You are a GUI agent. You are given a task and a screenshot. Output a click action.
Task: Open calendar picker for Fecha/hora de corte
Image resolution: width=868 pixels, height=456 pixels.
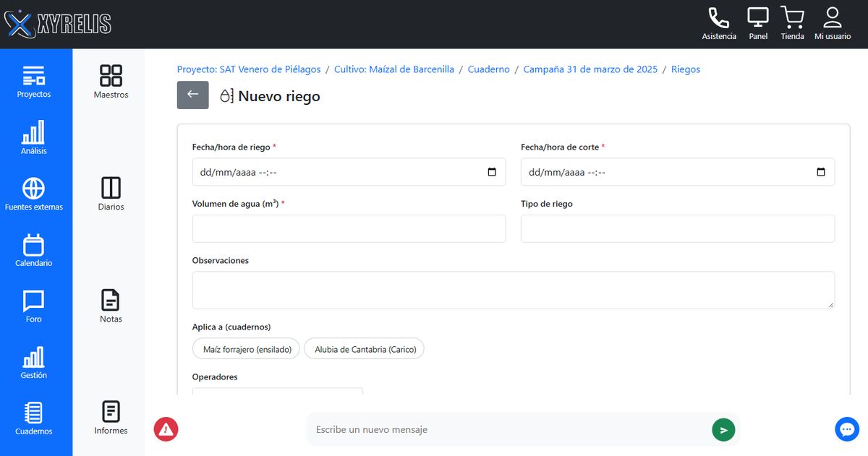[820, 172]
